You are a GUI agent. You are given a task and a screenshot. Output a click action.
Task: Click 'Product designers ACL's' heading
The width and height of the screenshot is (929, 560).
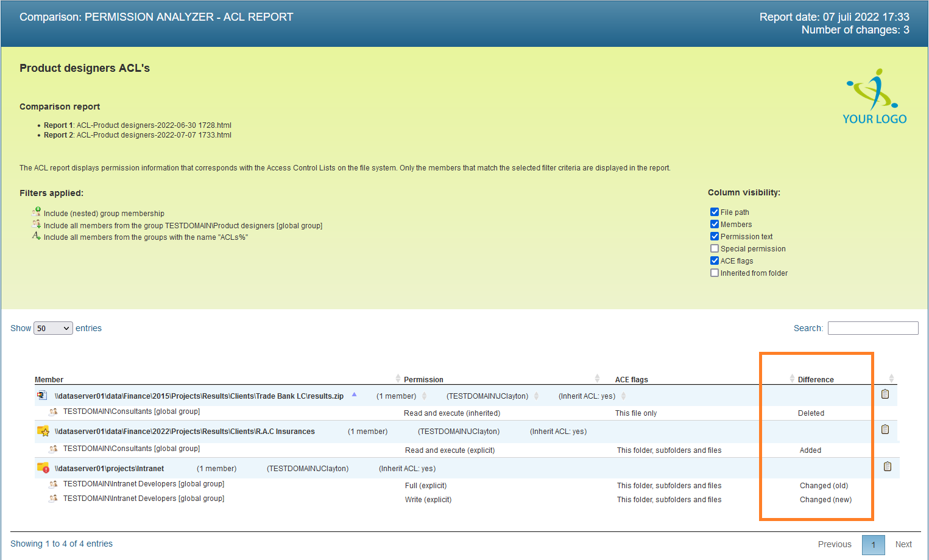85,68
